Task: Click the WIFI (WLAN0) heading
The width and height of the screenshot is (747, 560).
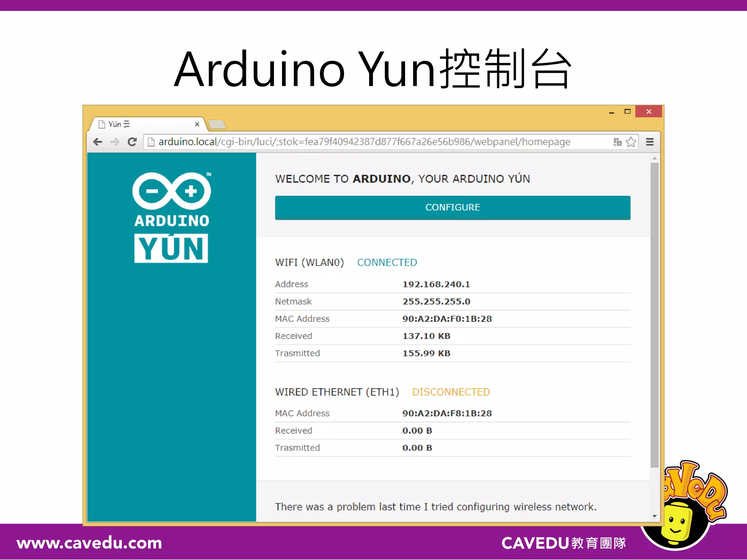Action: [x=309, y=262]
